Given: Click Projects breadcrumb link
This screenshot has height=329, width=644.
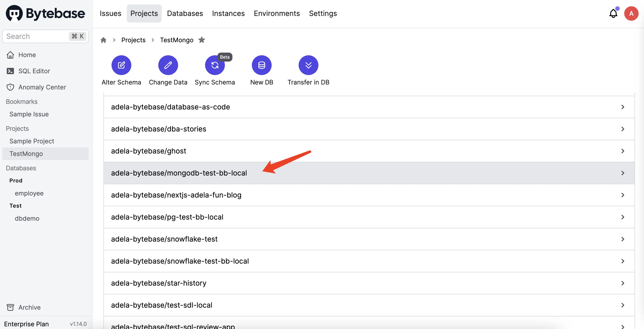Looking at the screenshot, I should (133, 40).
